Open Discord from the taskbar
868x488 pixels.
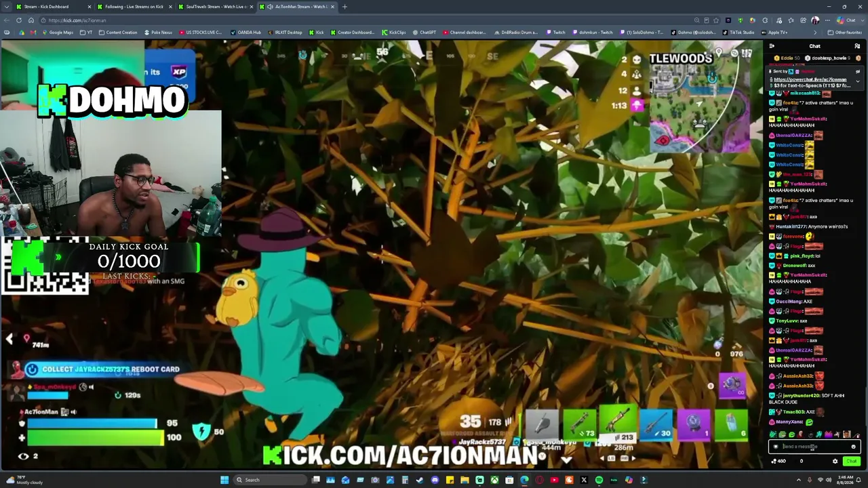tap(435, 480)
